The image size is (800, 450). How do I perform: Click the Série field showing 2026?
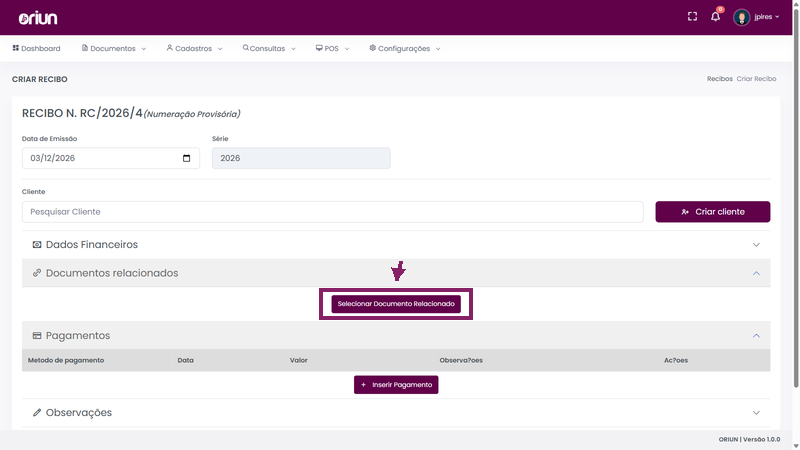301,158
